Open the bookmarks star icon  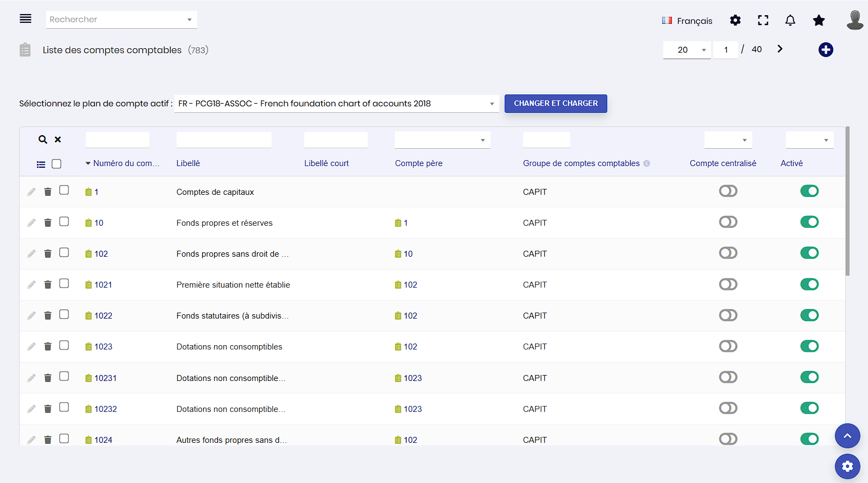pos(819,21)
